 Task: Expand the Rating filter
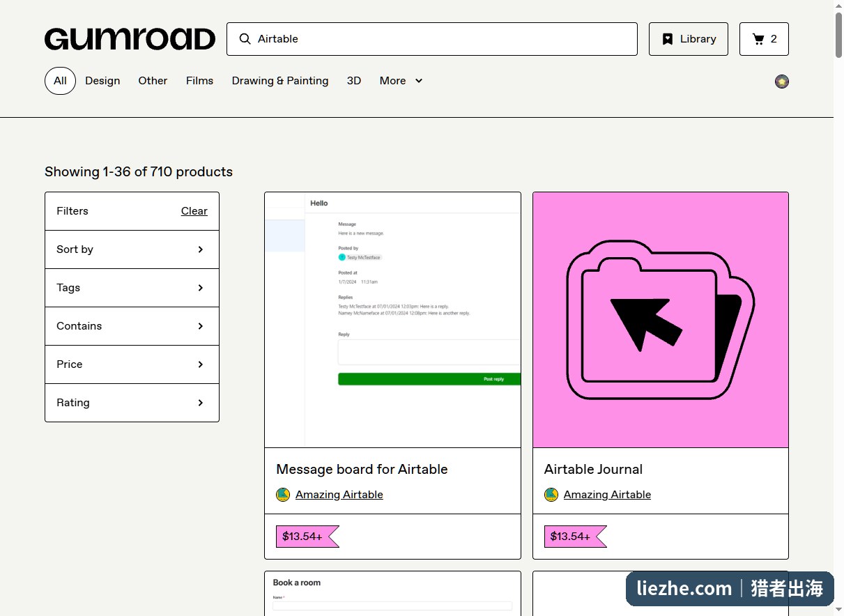[132, 403]
